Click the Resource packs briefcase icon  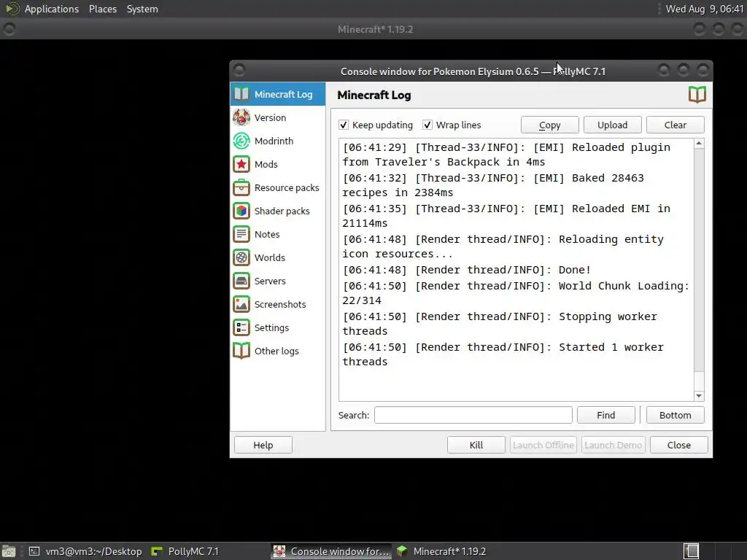[x=241, y=187]
